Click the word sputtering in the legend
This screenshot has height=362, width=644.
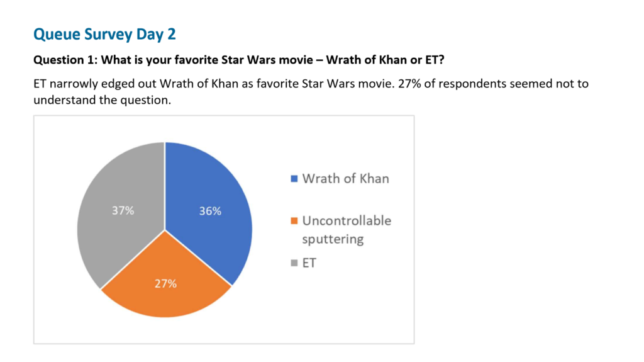[333, 239]
